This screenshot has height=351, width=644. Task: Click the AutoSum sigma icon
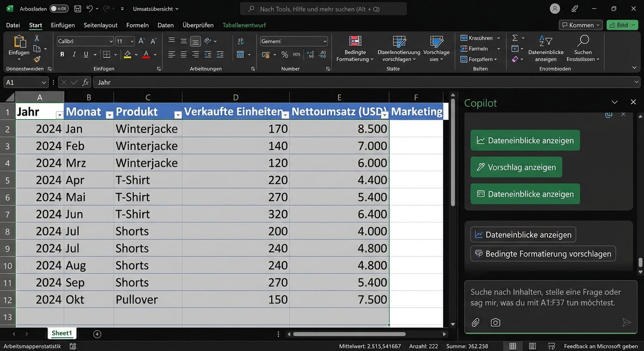(515, 38)
